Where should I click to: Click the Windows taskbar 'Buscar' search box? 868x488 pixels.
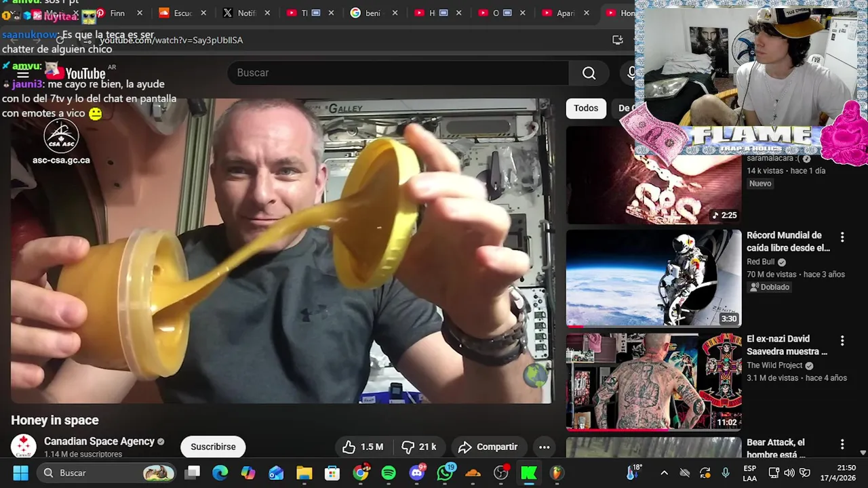106,473
